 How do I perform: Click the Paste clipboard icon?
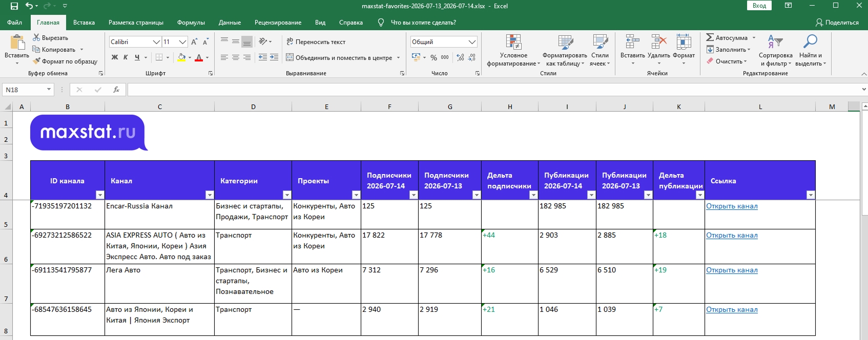(x=17, y=42)
